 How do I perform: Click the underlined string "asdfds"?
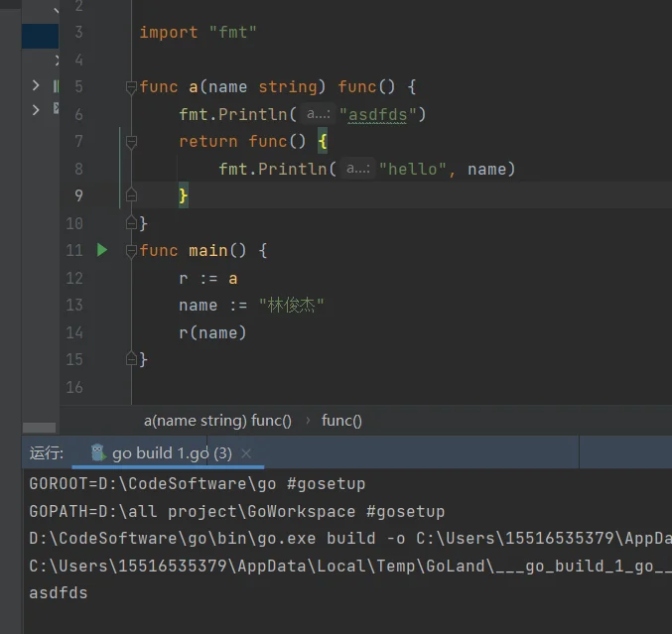377,115
